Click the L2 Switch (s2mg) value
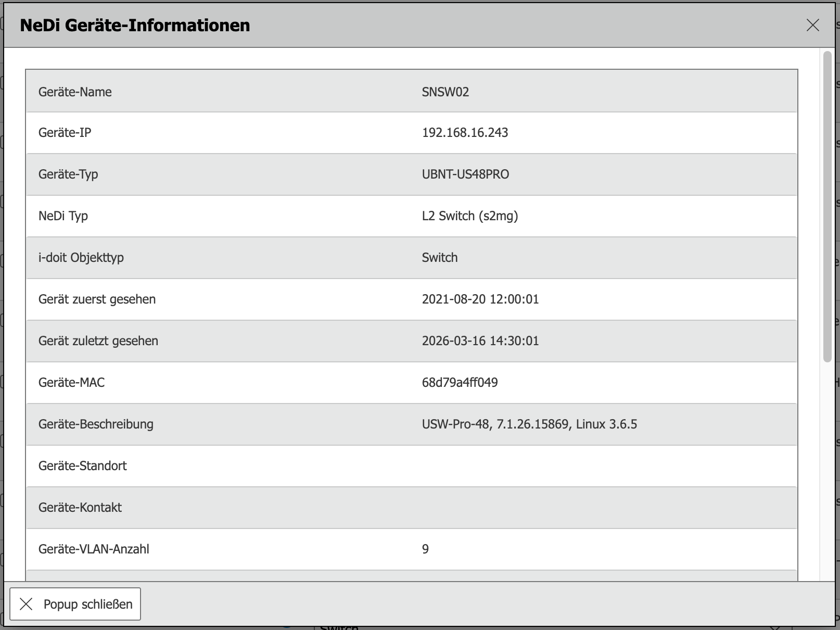 point(469,216)
